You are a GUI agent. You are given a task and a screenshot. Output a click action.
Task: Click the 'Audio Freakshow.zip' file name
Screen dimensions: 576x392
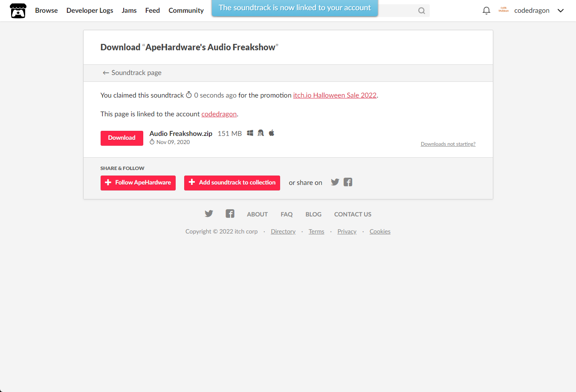click(x=181, y=133)
